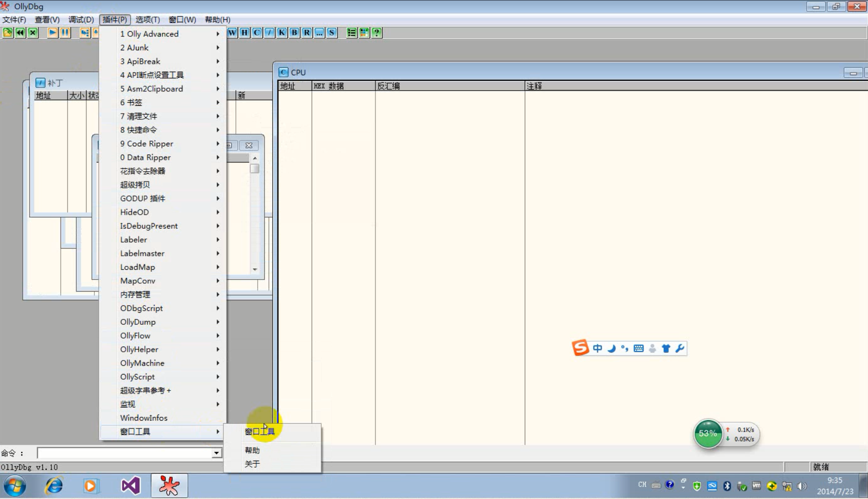Screen dimensions: 868x499
Task: Open the ... (Run trace) toolbar button
Action: pyautogui.click(x=319, y=33)
